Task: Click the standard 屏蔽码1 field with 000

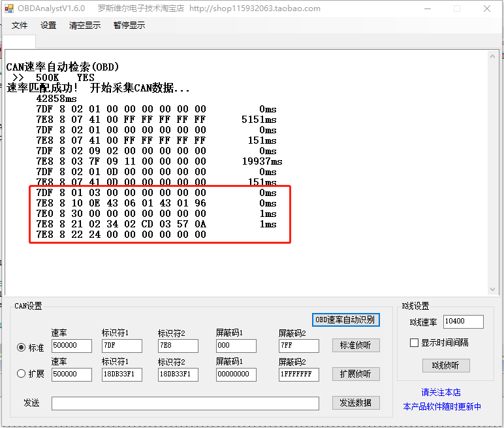Action: [236, 346]
